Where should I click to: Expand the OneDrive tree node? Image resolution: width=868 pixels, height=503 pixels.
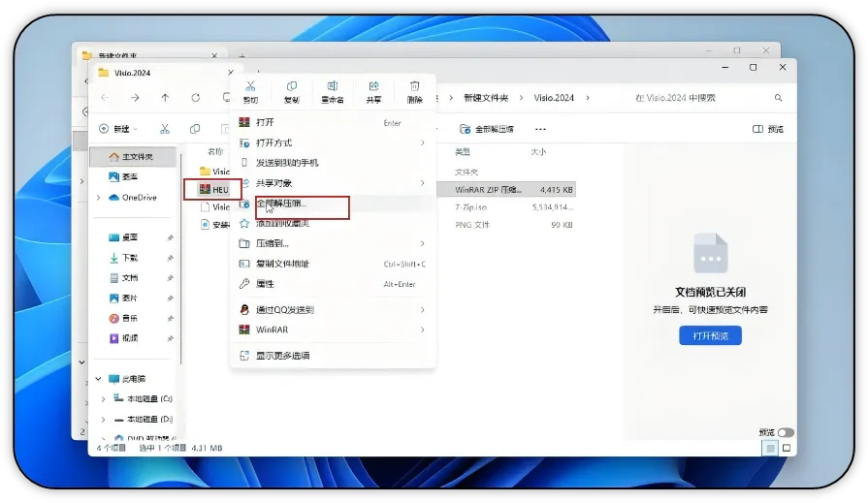99,198
